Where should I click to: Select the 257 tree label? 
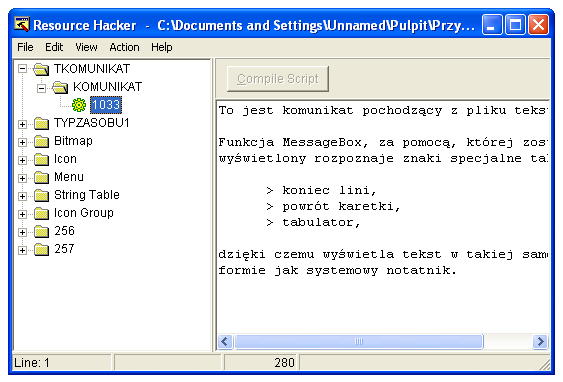[64, 248]
